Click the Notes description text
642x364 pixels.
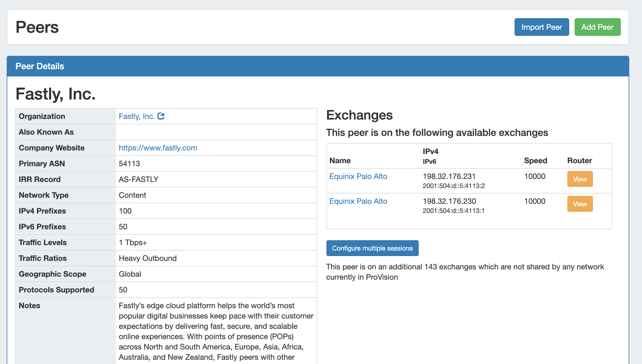point(215,331)
